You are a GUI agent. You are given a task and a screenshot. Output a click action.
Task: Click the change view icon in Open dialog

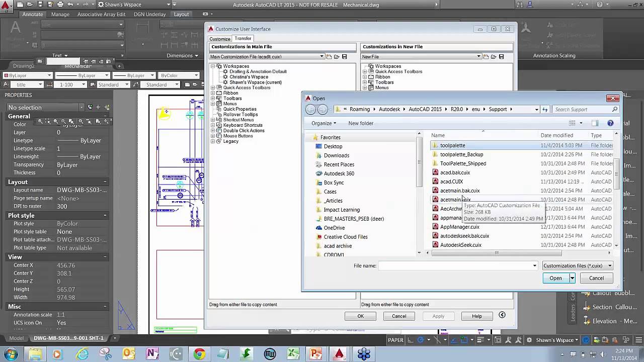tap(572, 123)
